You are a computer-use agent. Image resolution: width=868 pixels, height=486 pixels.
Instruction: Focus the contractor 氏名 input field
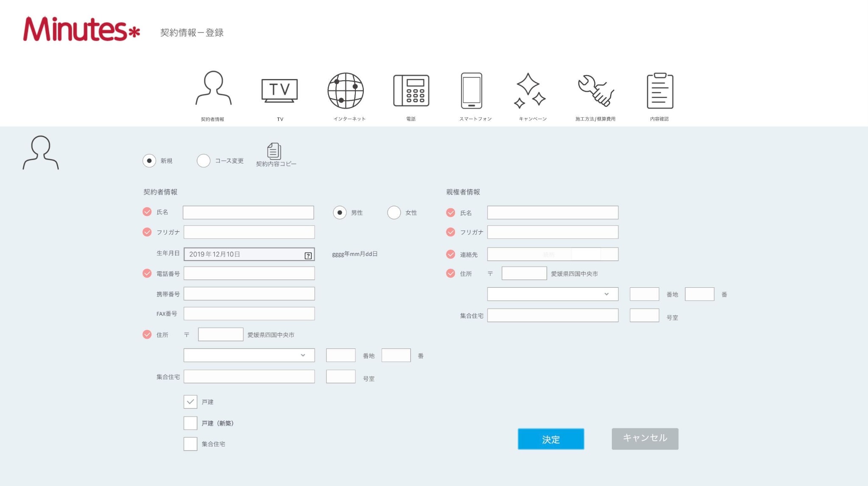click(x=248, y=213)
